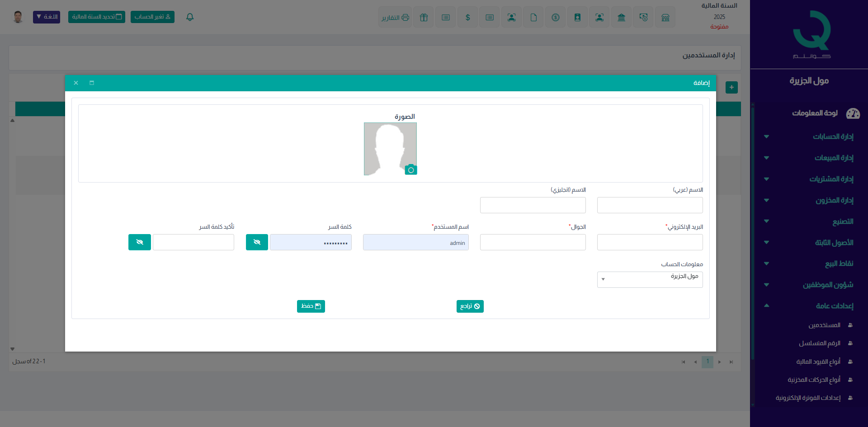Open the اللغة language dropdown
868x427 pixels.
click(x=47, y=17)
